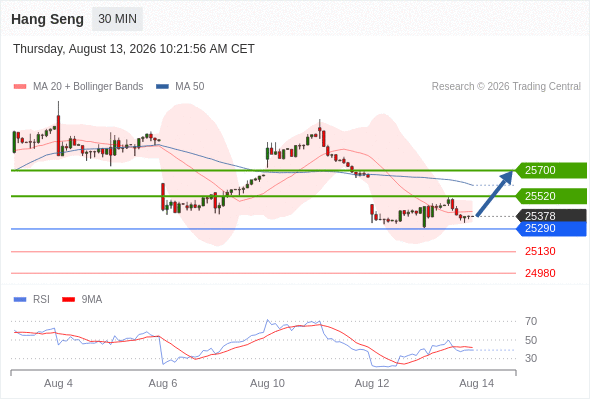This screenshot has height=400, width=590.
Task: Select the Aug 10 date axis label
Action: [x=268, y=383]
